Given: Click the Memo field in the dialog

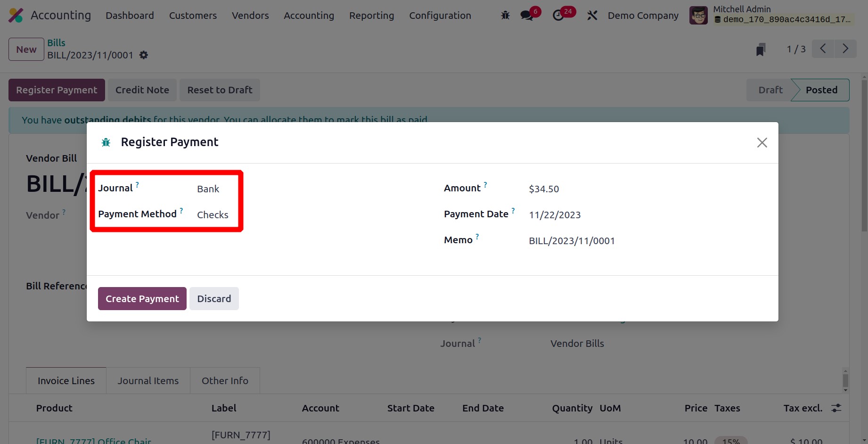Looking at the screenshot, I should (x=572, y=241).
